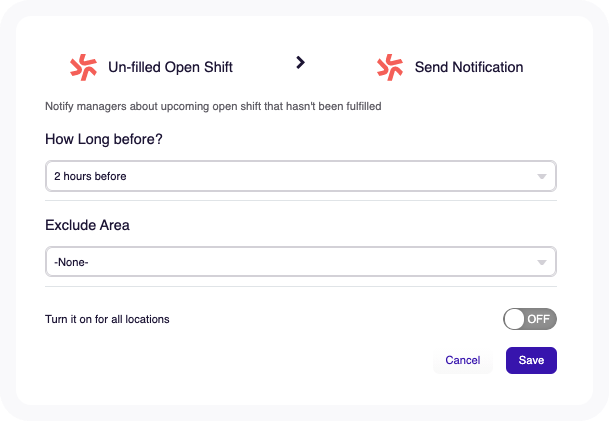The image size is (609, 421).
Task: Click the notify managers description text
Action: pyautogui.click(x=213, y=106)
